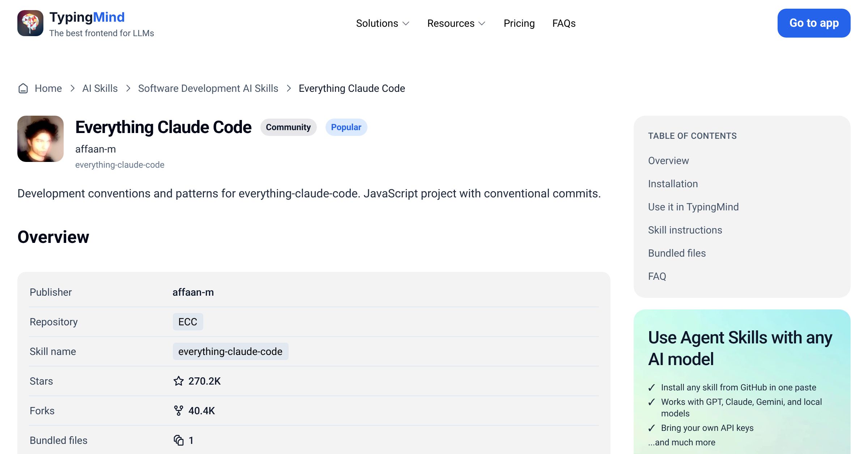
Task: Open the affaan-m avatar picture
Action: click(x=41, y=139)
